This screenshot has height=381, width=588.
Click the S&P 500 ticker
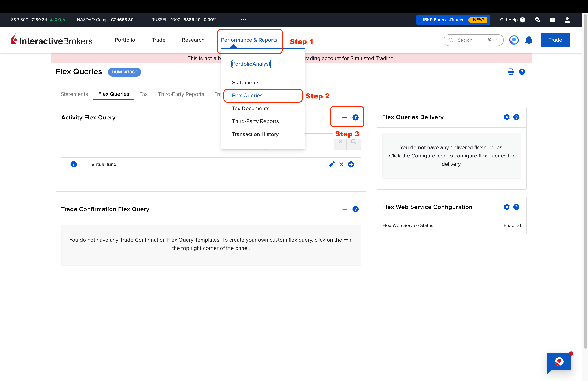(x=38, y=20)
